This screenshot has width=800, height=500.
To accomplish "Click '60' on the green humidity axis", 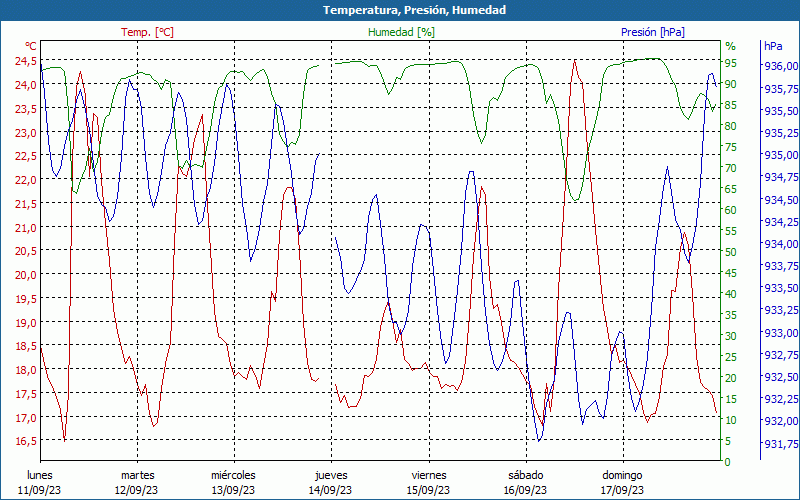I will [x=731, y=210].
